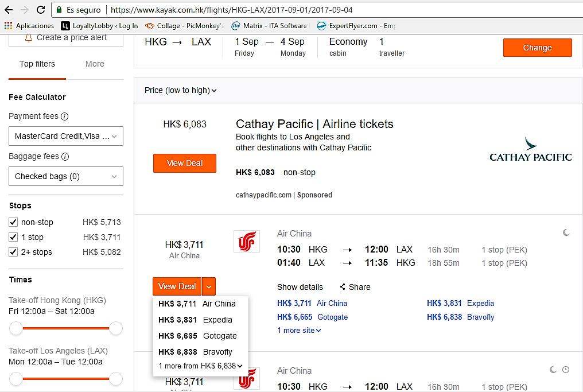Expand '1 more site' link

pyautogui.click(x=299, y=330)
